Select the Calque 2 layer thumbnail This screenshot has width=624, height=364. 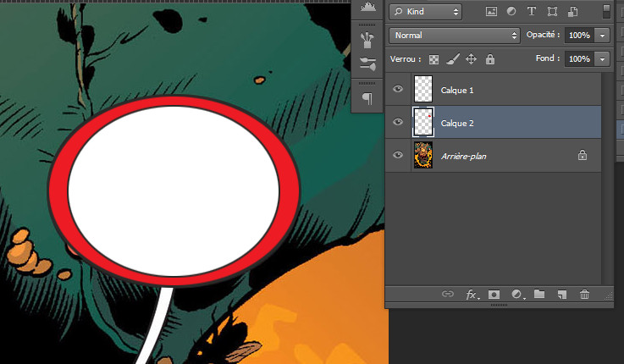[x=423, y=122]
